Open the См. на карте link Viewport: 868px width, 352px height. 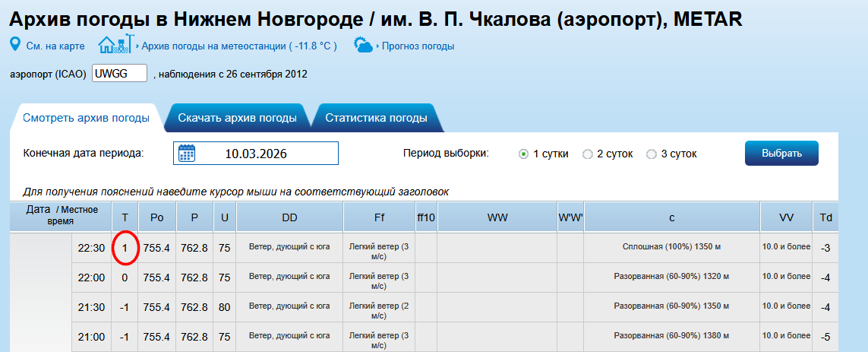coord(55,46)
